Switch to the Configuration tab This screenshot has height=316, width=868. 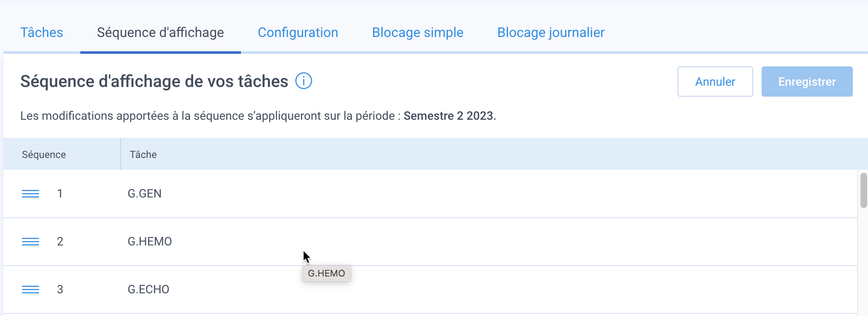point(298,32)
